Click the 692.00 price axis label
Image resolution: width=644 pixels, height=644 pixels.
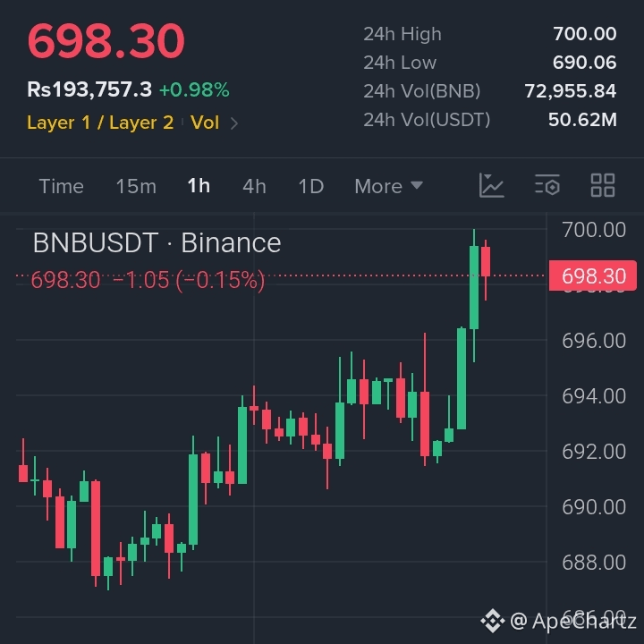594,452
